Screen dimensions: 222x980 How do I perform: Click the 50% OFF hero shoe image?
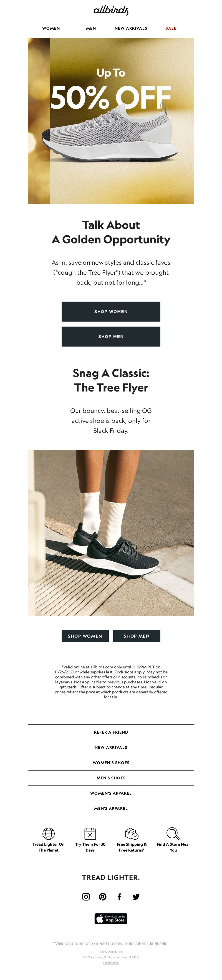coord(111,121)
